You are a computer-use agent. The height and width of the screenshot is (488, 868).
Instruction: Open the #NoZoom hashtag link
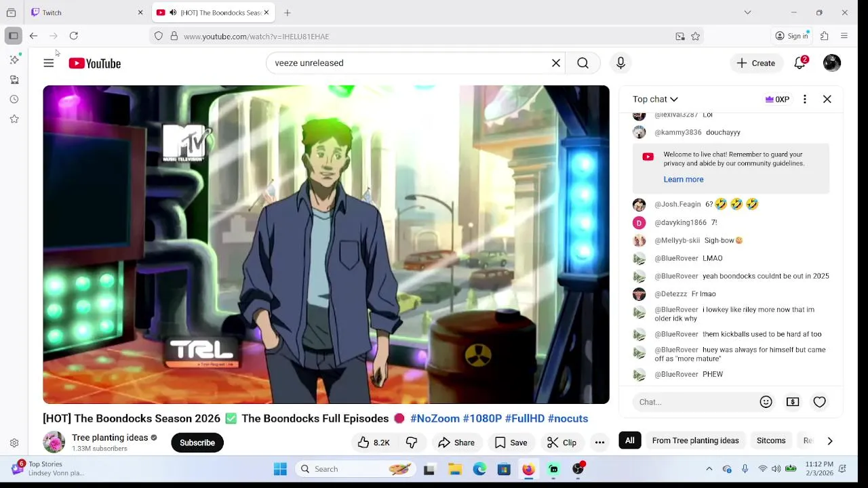tap(435, 418)
